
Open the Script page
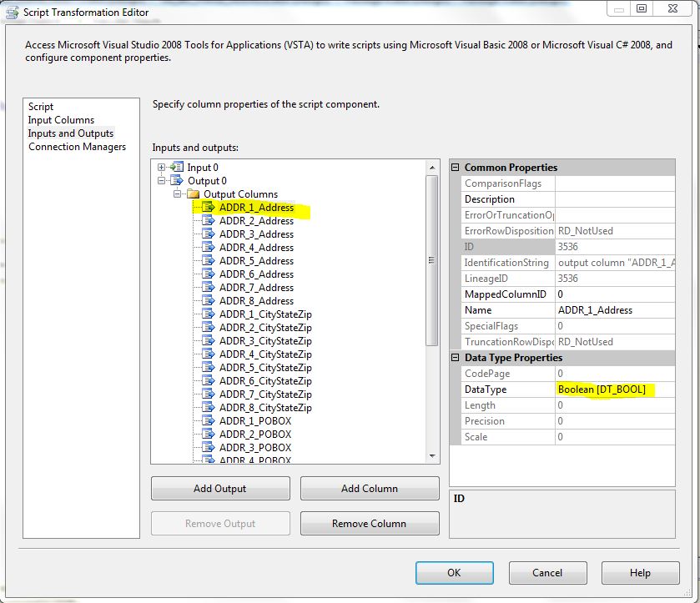(41, 107)
